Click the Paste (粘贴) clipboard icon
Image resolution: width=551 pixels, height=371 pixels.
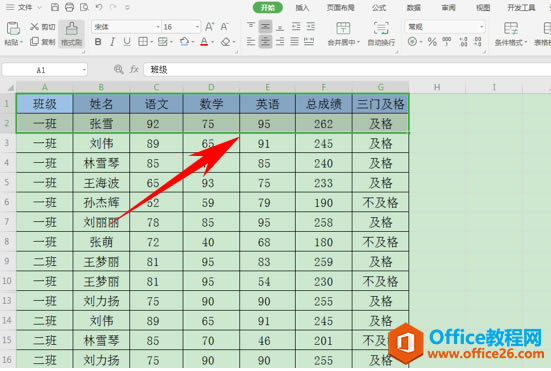(x=13, y=28)
